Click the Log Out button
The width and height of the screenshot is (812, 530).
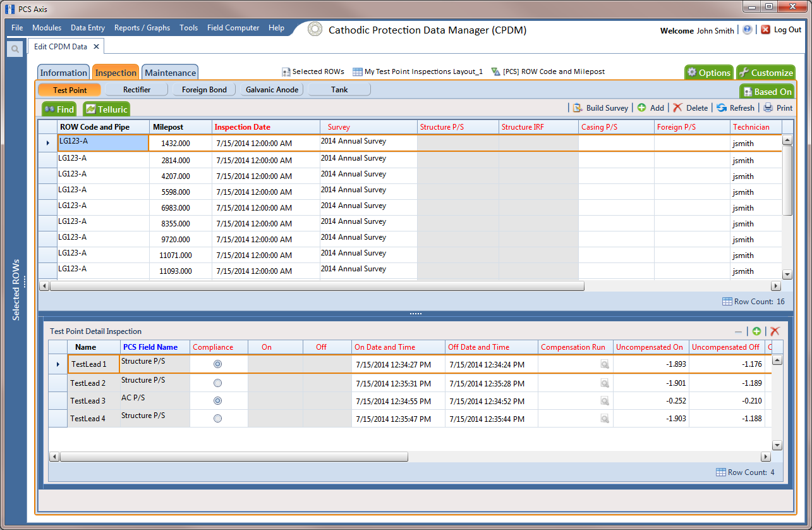coord(781,30)
